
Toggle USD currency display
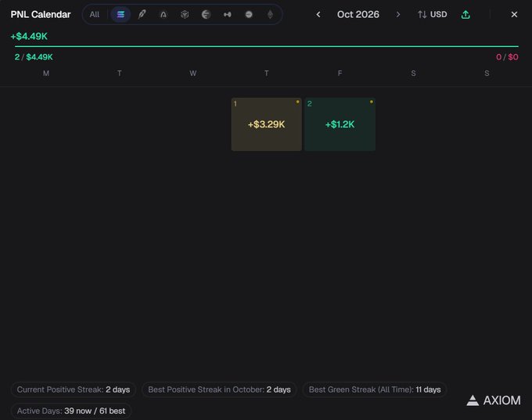[x=432, y=15]
